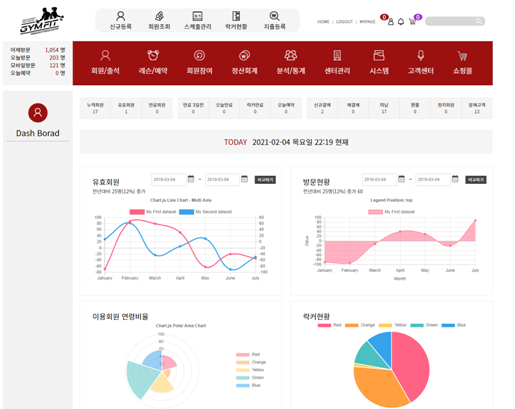
Task: Click the 어제방문 1,054 명 count
Action: (x=55, y=50)
